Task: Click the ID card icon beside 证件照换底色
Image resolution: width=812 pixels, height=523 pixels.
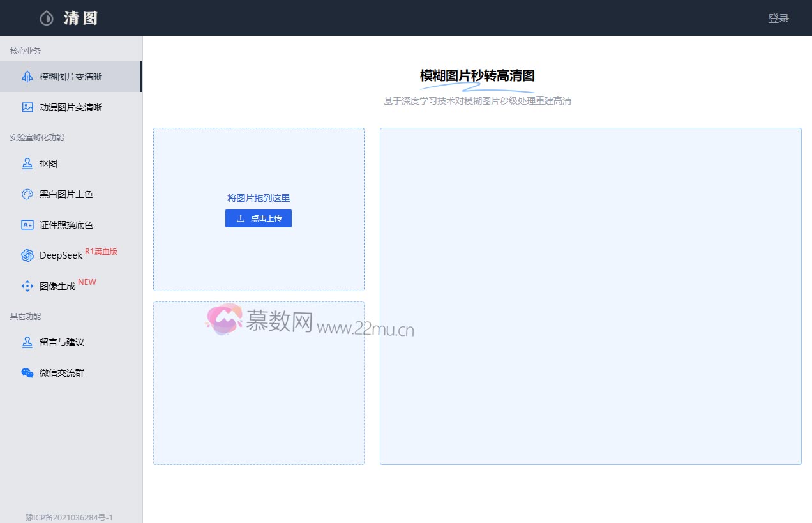Action: [x=27, y=225]
